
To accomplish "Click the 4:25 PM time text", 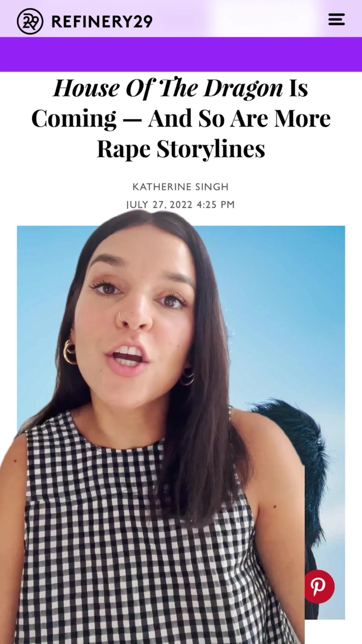I will [216, 205].
